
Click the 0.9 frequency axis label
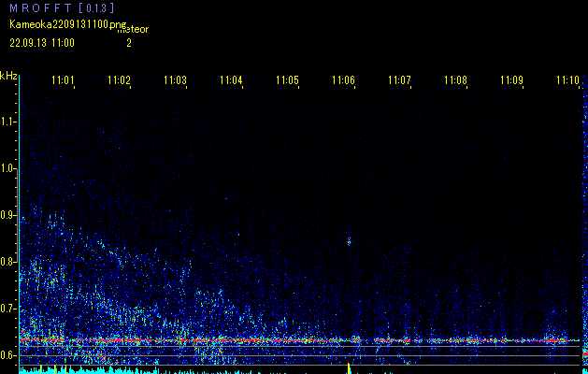[x=7, y=215]
